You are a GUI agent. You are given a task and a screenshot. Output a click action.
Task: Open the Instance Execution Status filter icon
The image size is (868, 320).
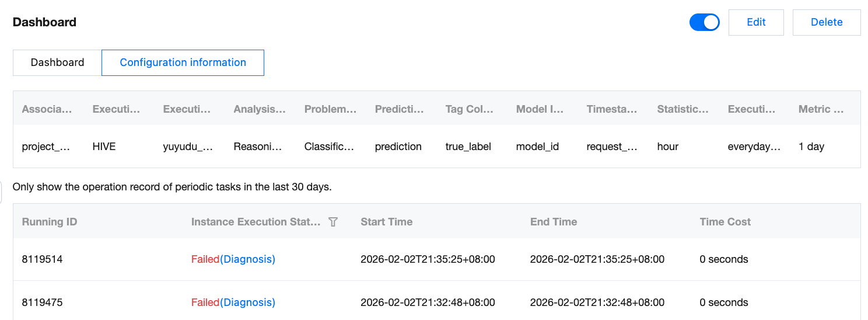(333, 222)
